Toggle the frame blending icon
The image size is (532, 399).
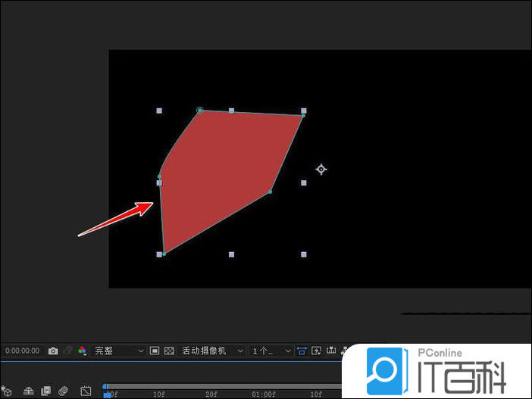(x=45, y=391)
